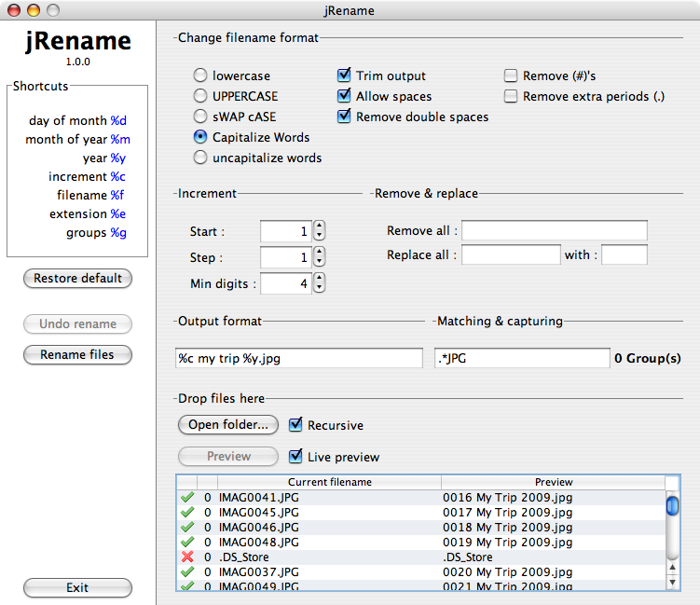Enable the Remove (#)'s checkbox

(511, 76)
